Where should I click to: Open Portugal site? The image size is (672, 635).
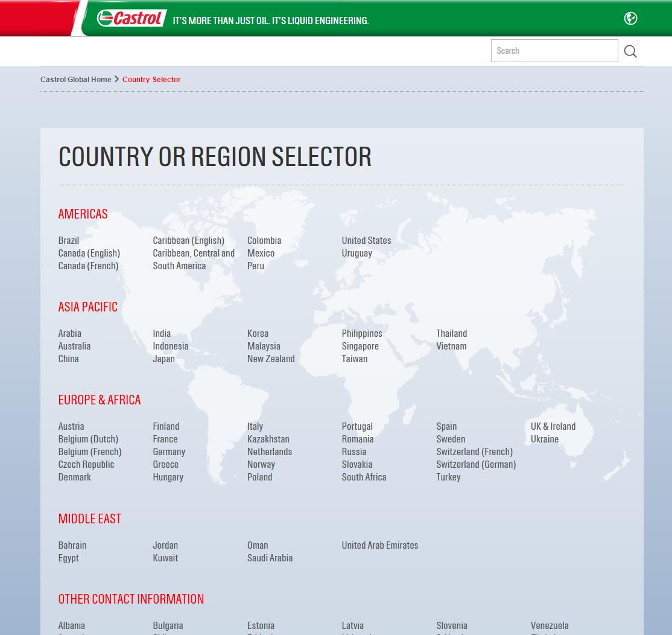(357, 427)
